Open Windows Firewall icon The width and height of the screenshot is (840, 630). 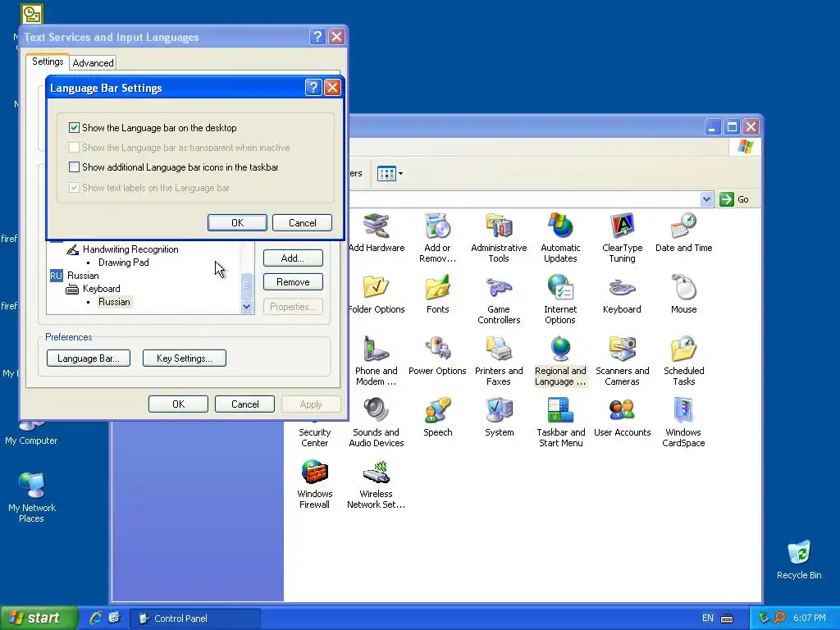[x=314, y=484]
